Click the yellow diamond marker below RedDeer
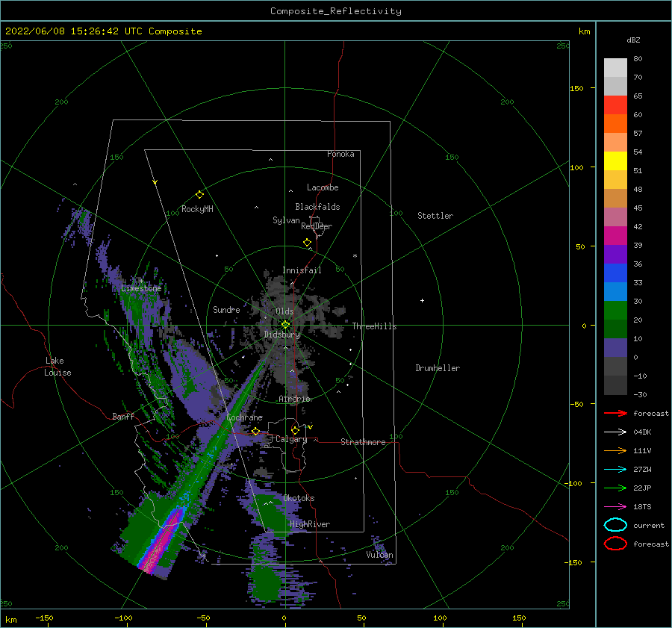 click(307, 243)
